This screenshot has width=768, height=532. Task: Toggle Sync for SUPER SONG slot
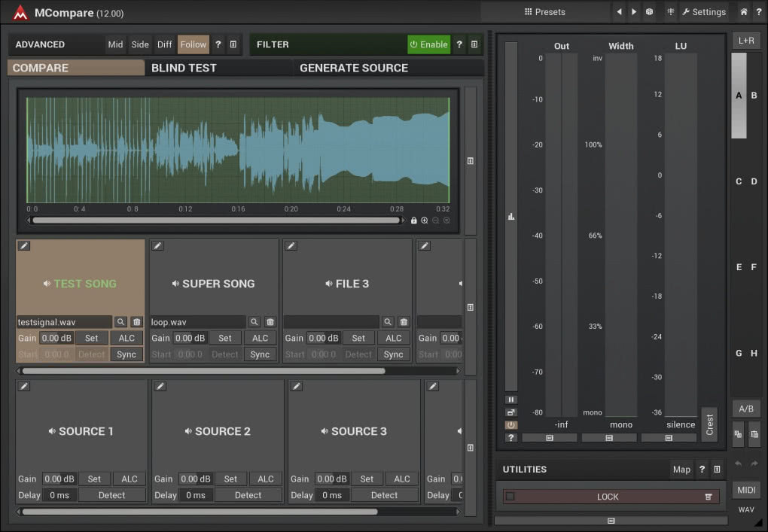(x=260, y=354)
